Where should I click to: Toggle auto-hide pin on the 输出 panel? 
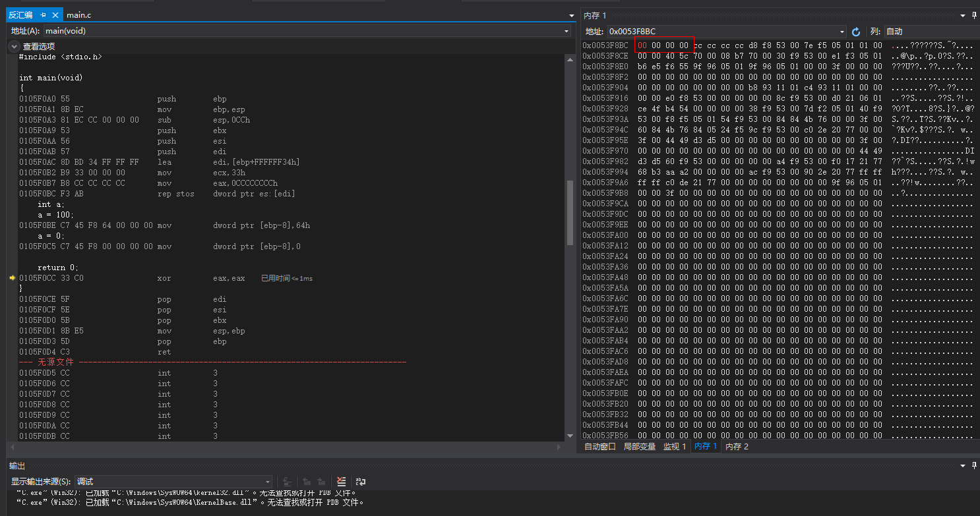pyautogui.click(x=975, y=465)
